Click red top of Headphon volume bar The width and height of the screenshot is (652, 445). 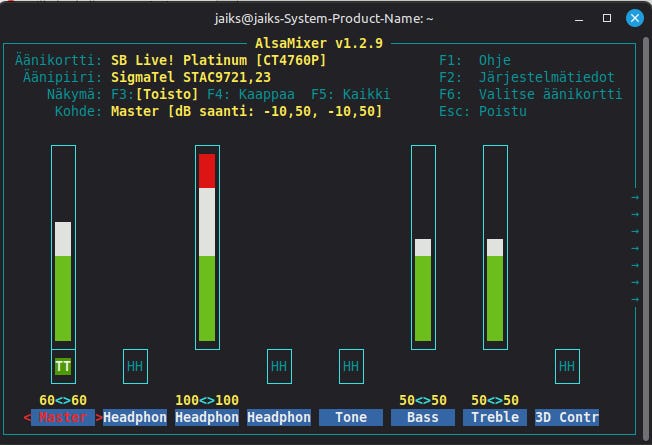207,171
